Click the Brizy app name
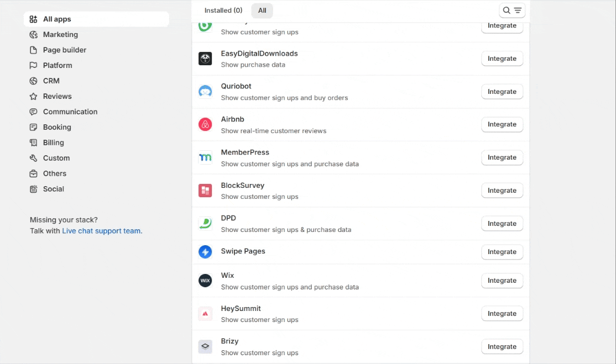Viewport: 616px width, 364px height. (x=229, y=341)
